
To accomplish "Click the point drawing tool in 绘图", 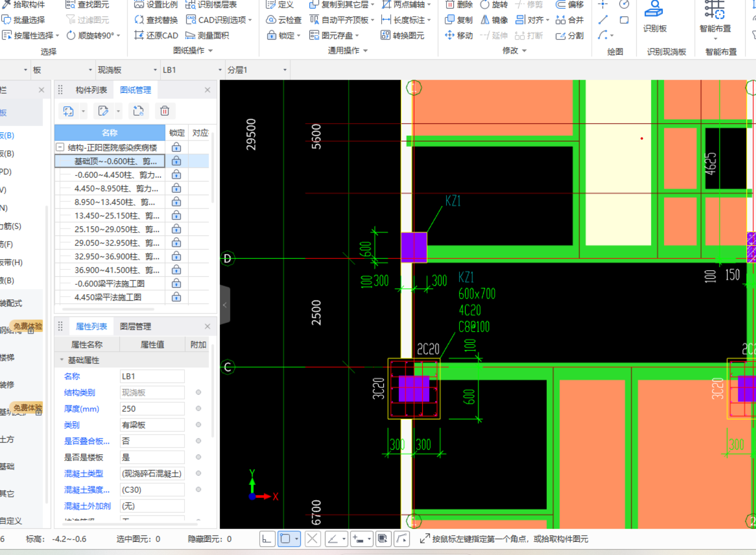I will [603, 5].
